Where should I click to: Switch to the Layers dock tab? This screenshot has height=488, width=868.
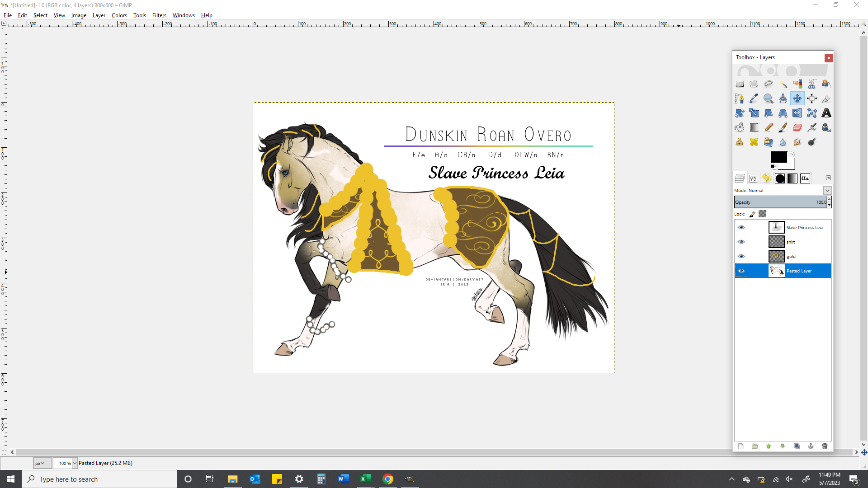(x=740, y=178)
